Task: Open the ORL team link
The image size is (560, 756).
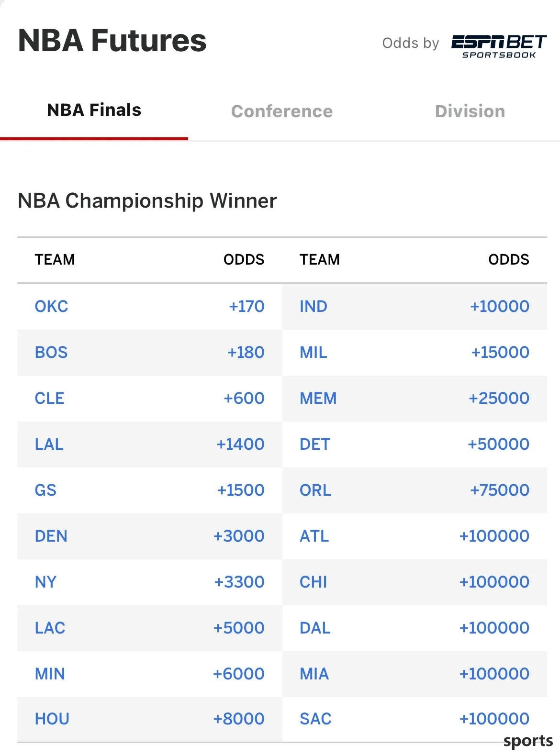Action: coord(315,490)
